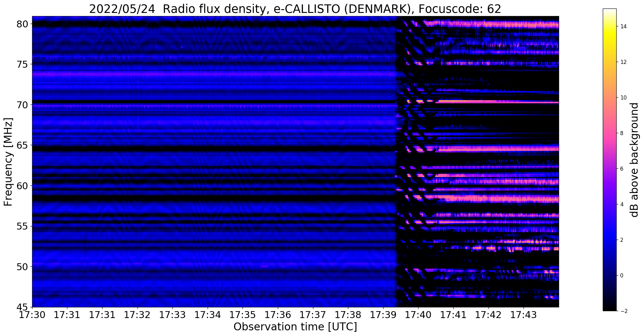Click the 17:38 time tick label
644x336 pixels.
(348, 315)
